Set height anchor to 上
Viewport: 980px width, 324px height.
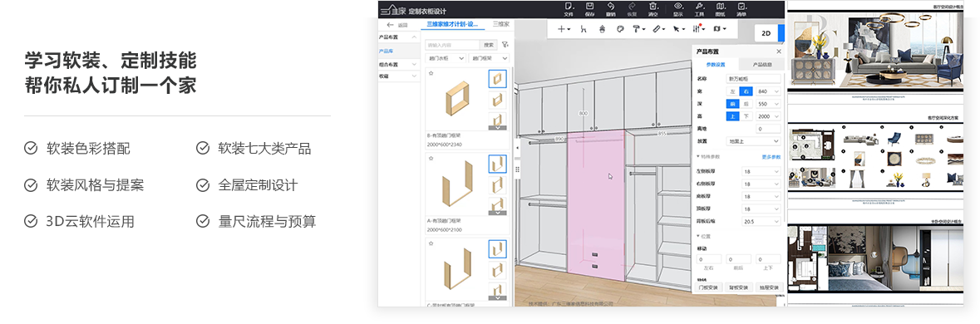[x=732, y=116]
